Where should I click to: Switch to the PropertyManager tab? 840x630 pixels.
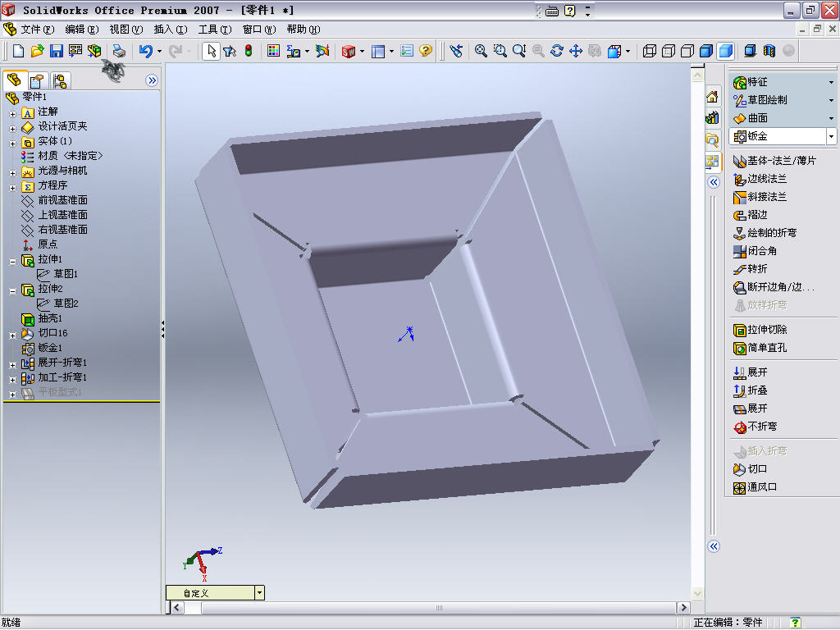point(36,81)
